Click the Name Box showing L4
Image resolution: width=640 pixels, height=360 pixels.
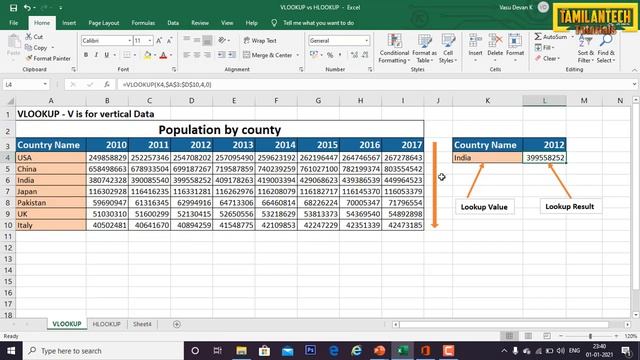[25, 84]
